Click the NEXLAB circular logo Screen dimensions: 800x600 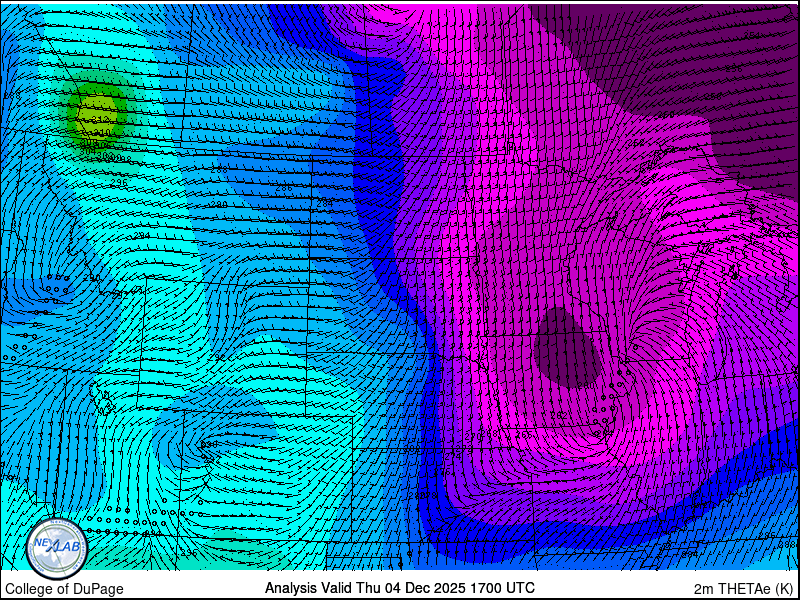[x=57, y=549]
